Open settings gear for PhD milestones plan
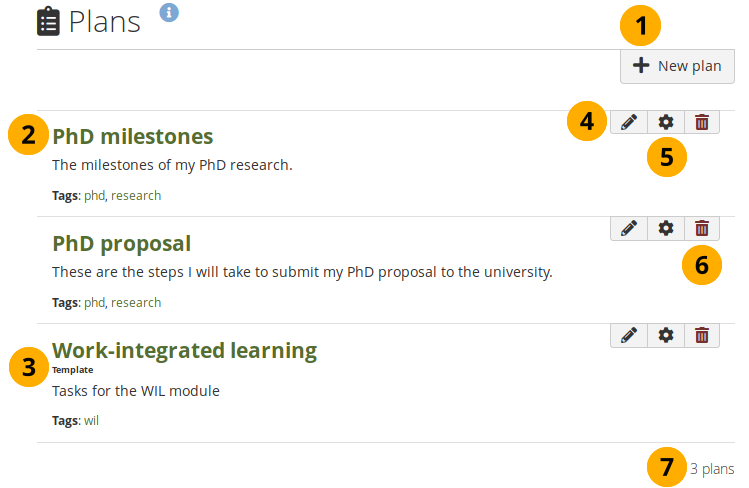 pos(666,122)
